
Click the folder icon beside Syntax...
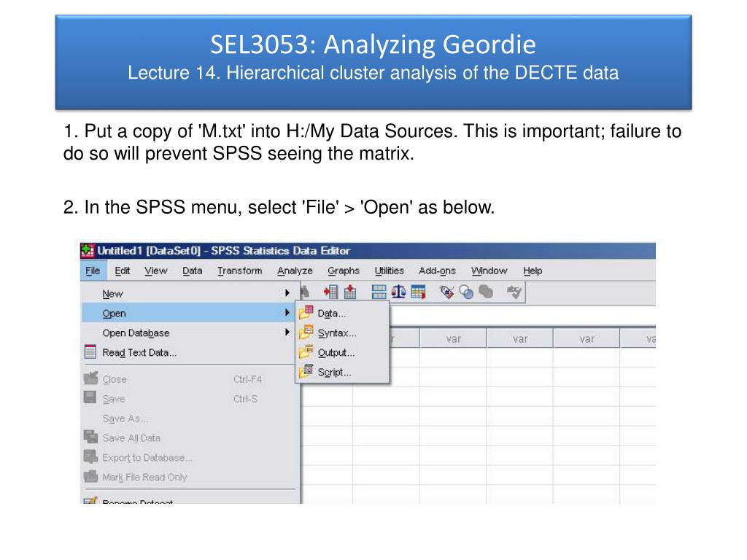(x=306, y=332)
